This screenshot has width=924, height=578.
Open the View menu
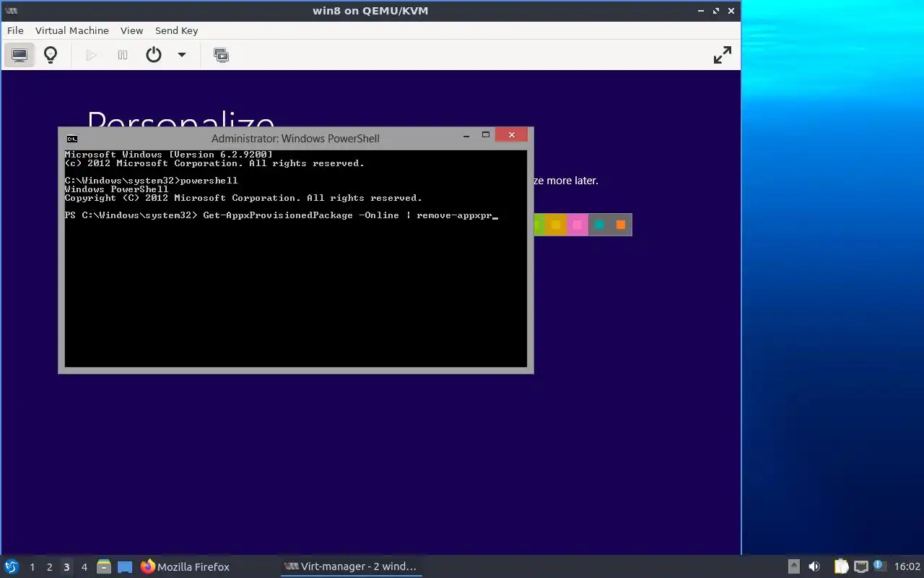(131, 30)
